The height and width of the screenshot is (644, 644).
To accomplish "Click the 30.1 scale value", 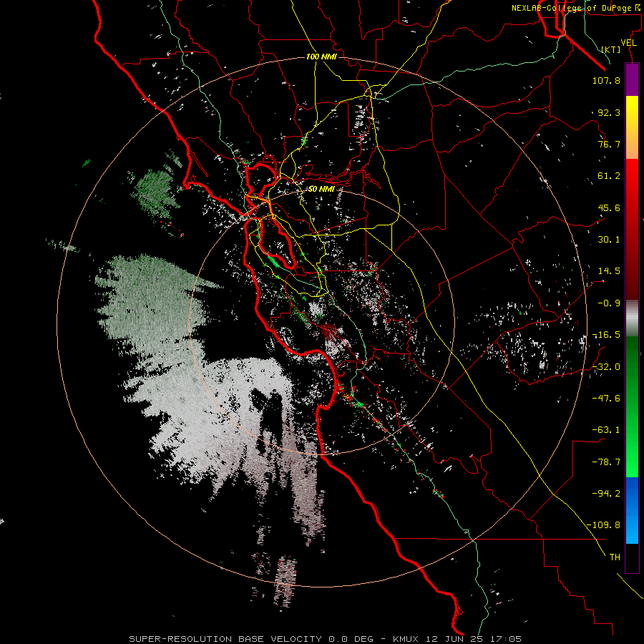I will tap(609, 240).
